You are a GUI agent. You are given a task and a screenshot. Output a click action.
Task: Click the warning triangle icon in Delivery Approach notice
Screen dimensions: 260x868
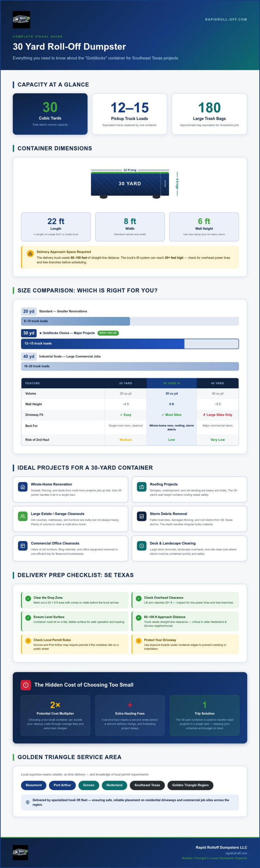coord(30,253)
